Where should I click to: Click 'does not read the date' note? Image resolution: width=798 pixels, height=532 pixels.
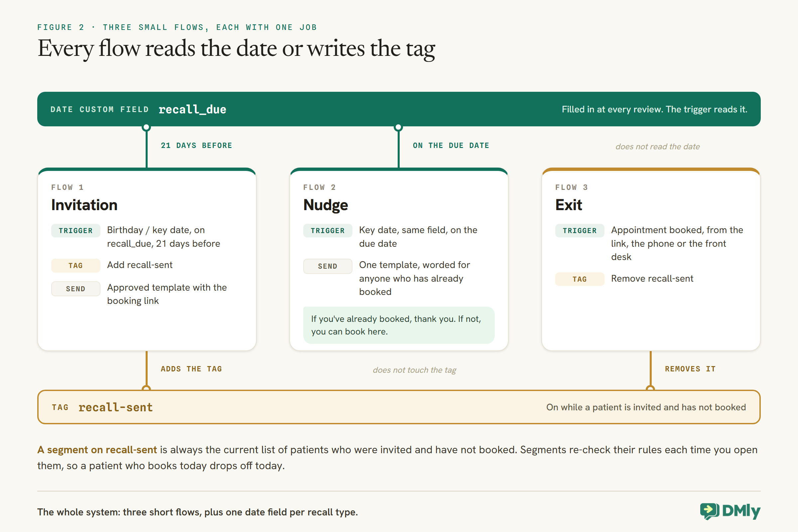(x=658, y=147)
